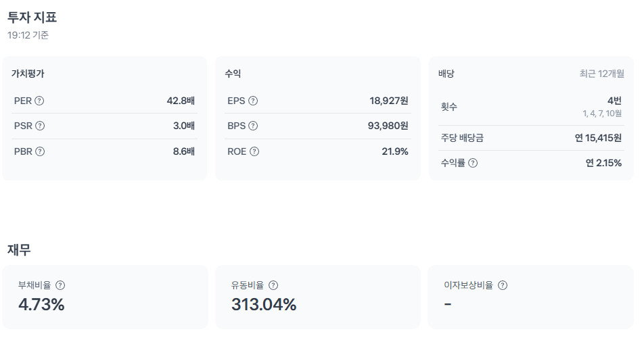Click the 이자보상비율 info icon
The width and height of the screenshot is (644, 342).
point(503,285)
